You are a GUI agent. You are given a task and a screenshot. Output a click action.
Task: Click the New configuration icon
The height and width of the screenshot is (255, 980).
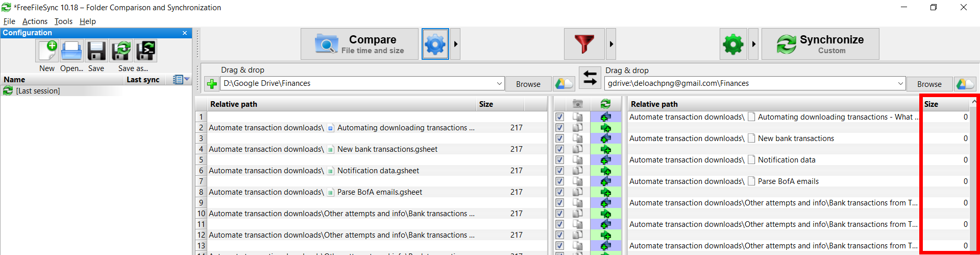tap(47, 51)
